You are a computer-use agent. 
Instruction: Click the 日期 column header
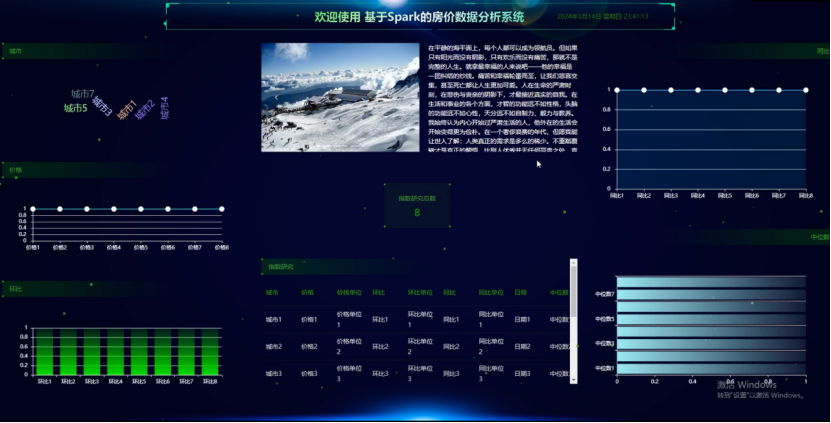point(520,293)
